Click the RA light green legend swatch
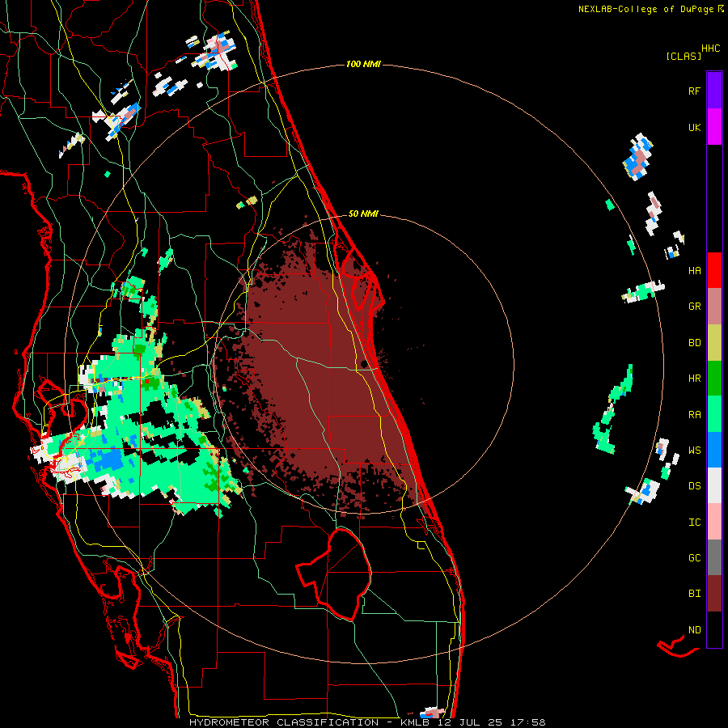This screenshot has height=728, width=728. coord(714,414)
